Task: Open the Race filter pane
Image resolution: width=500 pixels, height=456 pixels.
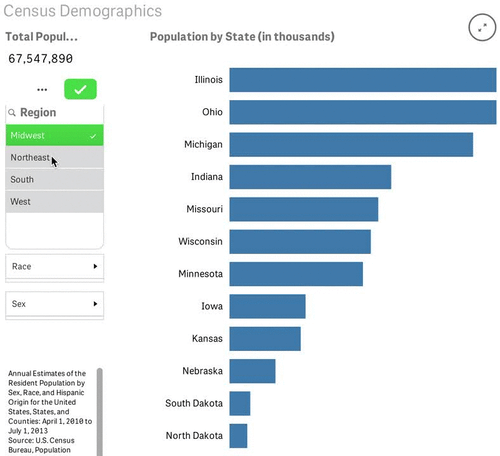Action: tap(55, 266)
